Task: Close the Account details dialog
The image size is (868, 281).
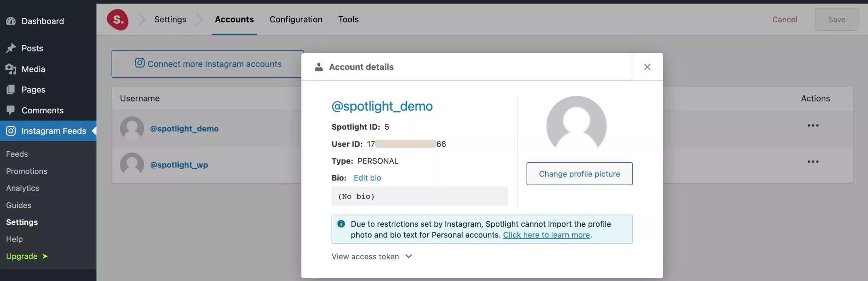Action: point(647,67)
